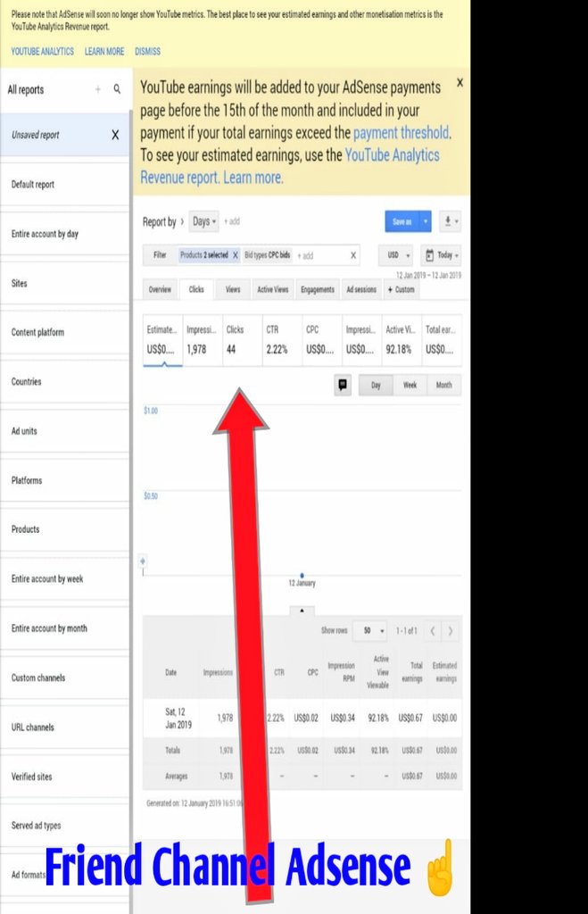Set chart granularity to Day
The image size is (588, 914).
[376, 385]
